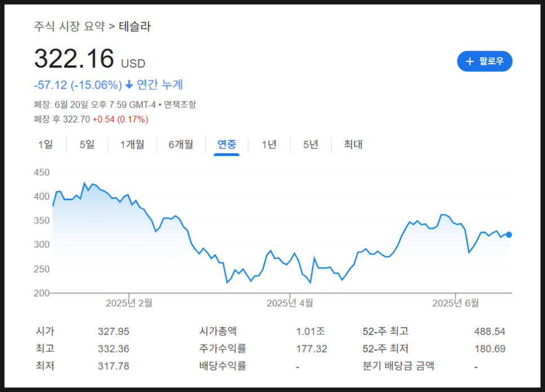Click the +0.54 (0.17%) after-hours change
Image resolution: width=545 pixels, height=392 pixels.
120,119
